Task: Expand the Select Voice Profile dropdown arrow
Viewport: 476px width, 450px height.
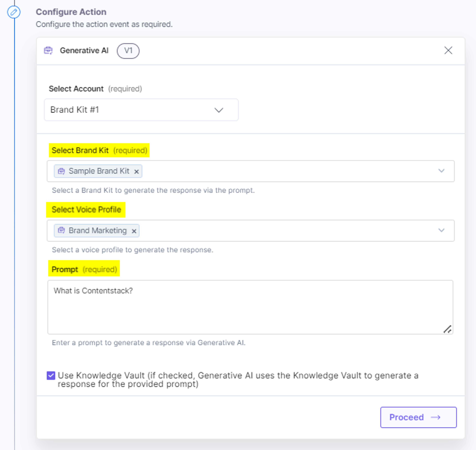Action: pos(441,230)
